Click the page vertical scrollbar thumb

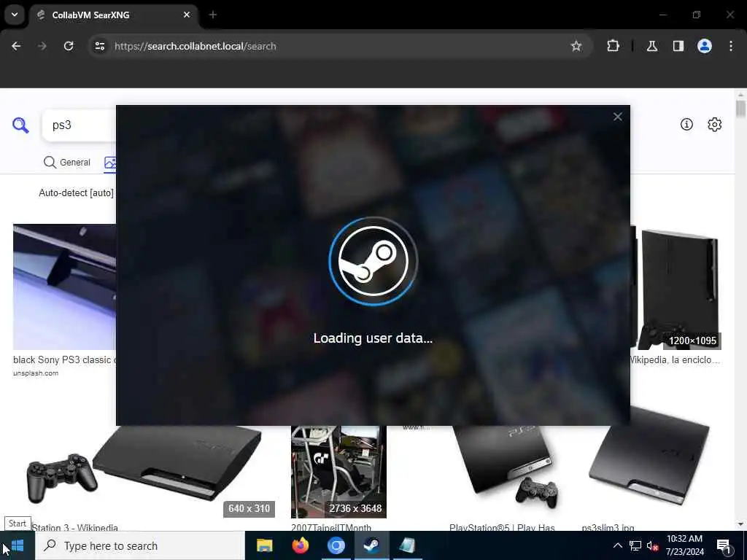[x=740, y=109]
